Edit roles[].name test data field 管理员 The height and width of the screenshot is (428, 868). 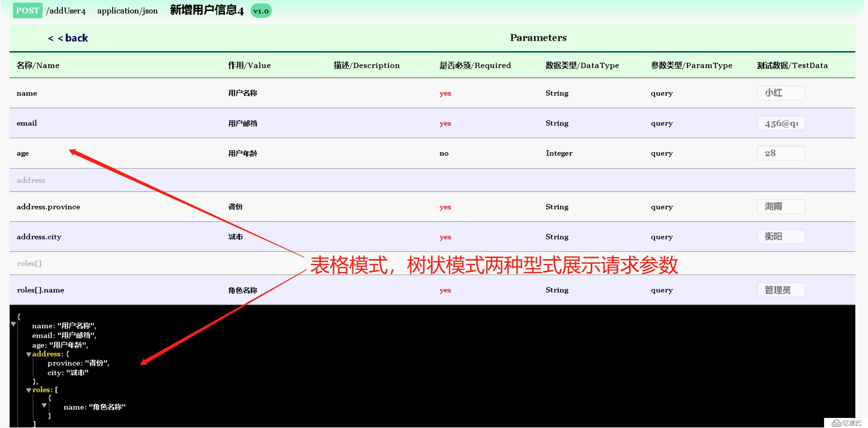click(781, 290)
